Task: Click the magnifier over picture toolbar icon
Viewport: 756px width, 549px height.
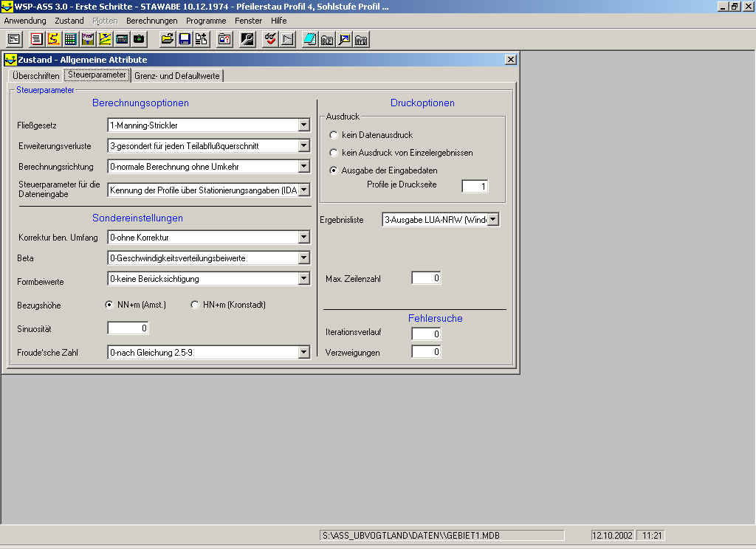Action: click(x=344, y=39)
